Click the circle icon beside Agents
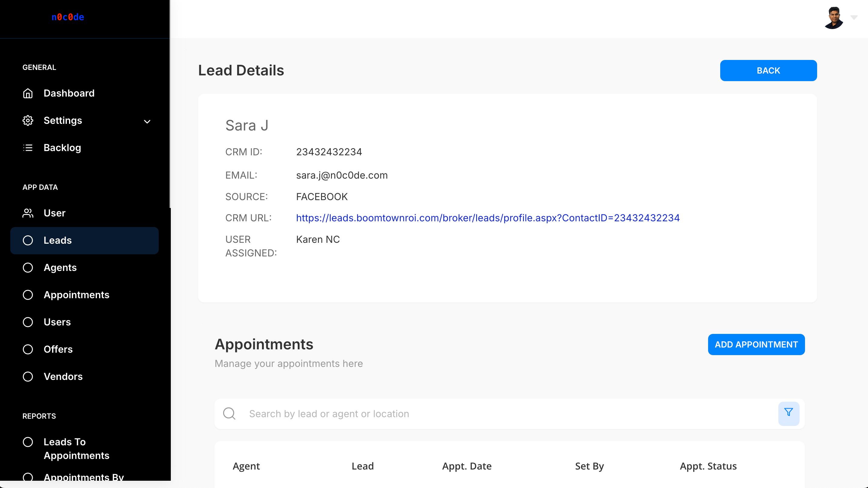This screenshot has width=868, height=488. 28,268
